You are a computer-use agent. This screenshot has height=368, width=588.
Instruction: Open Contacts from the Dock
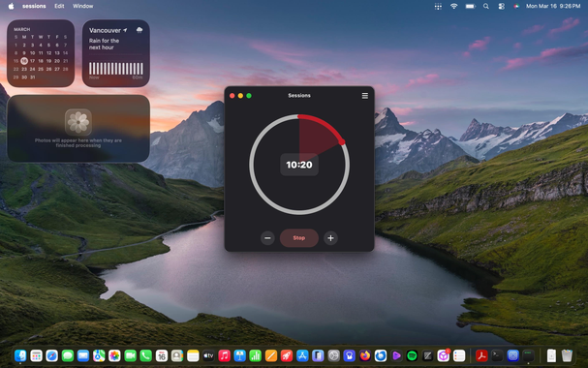click(x=177, y=355)
